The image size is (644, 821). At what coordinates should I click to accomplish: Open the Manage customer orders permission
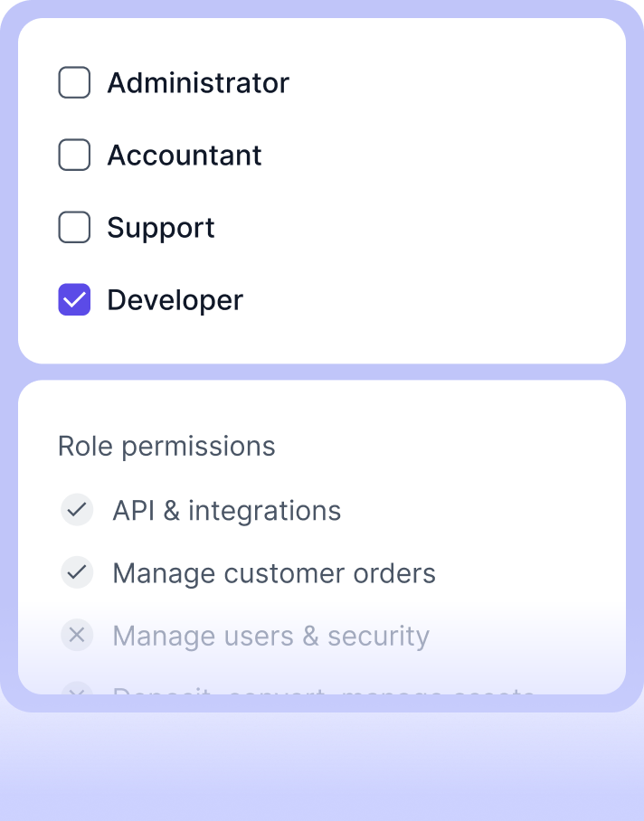[273, 573]
